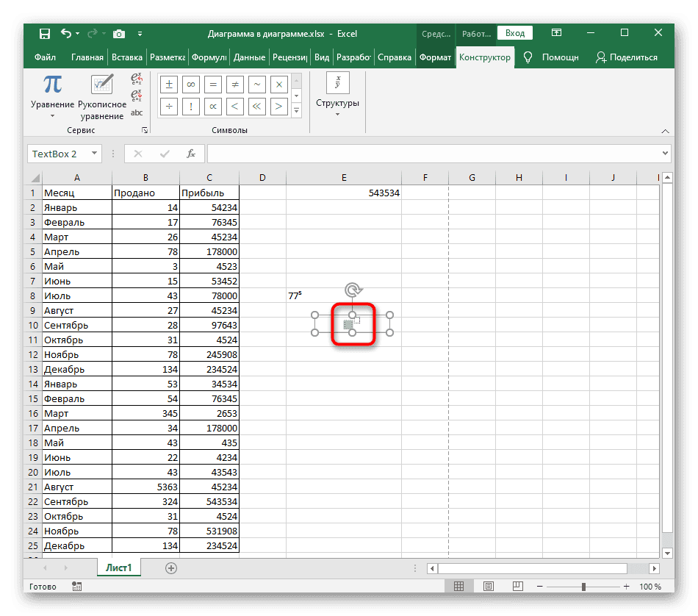
Task: Switch to Normal view in the status bar
Action: (459, 587)
